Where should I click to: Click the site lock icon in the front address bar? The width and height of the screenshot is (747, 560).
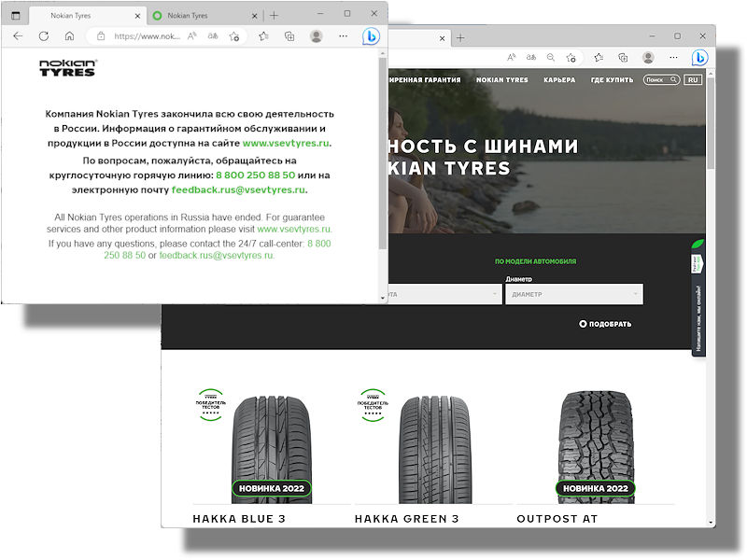pyautogui.click(x=101, y=36)
